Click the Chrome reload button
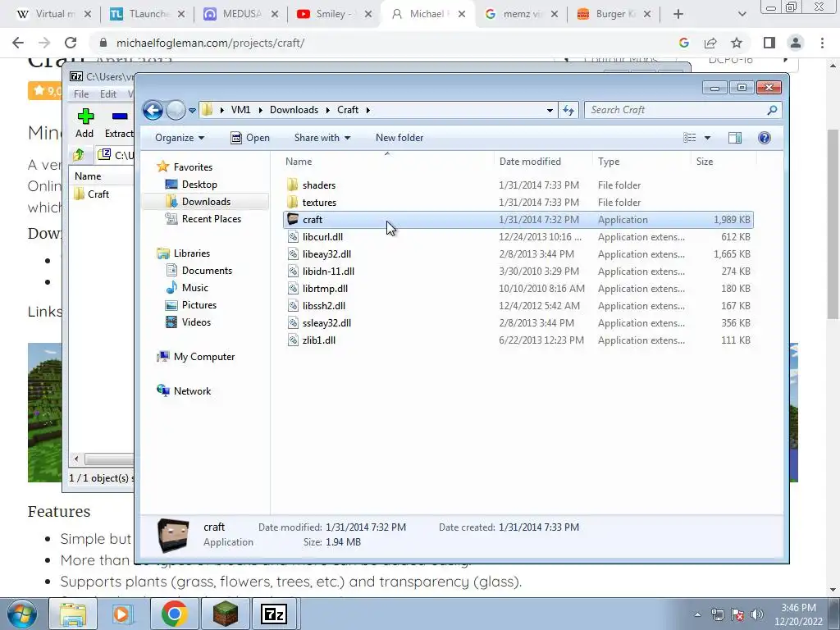 click(x=71, y=43)
